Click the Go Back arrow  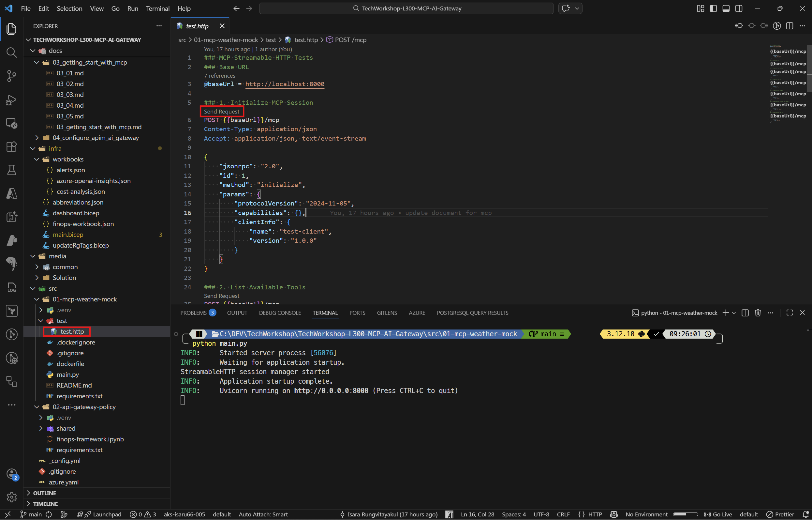click(x=236, y=8)
